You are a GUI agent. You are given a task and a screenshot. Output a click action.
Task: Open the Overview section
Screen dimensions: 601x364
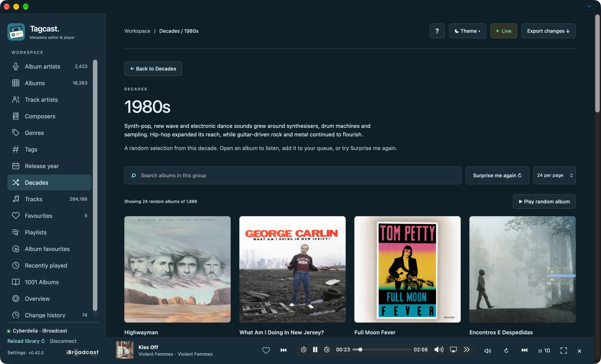pos(50,299)
